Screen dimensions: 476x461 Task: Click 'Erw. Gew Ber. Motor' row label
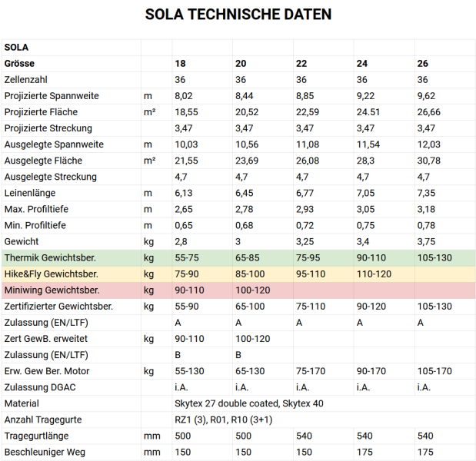(x=47, y=371)
